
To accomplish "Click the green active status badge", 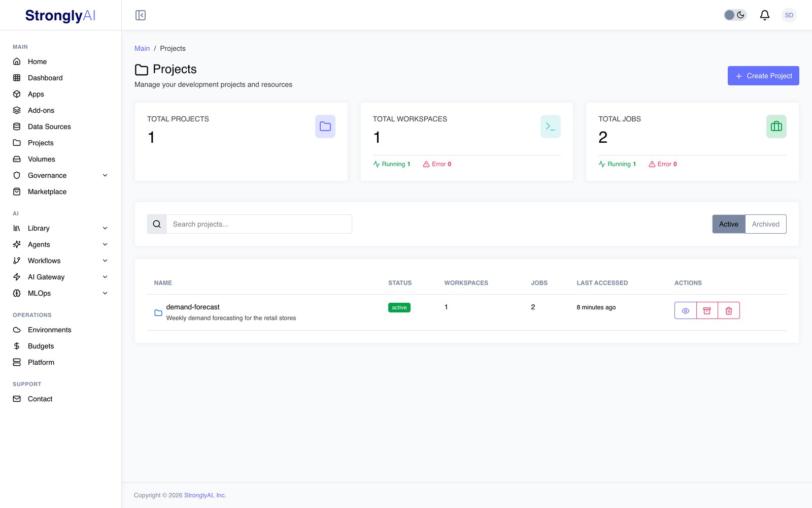I will point(399,307).
